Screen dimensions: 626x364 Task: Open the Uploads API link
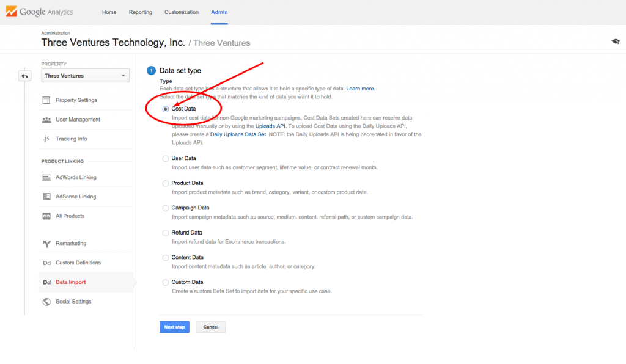tap(270, 126)
